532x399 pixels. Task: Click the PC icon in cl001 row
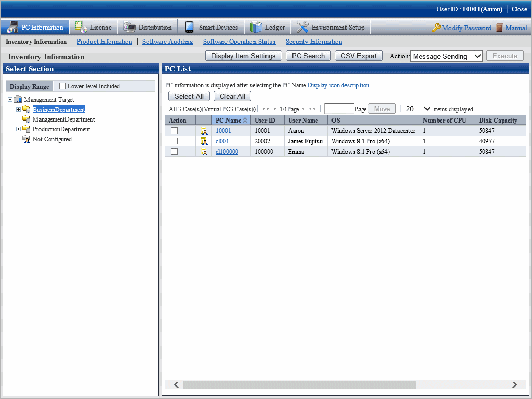coord(204,141)
